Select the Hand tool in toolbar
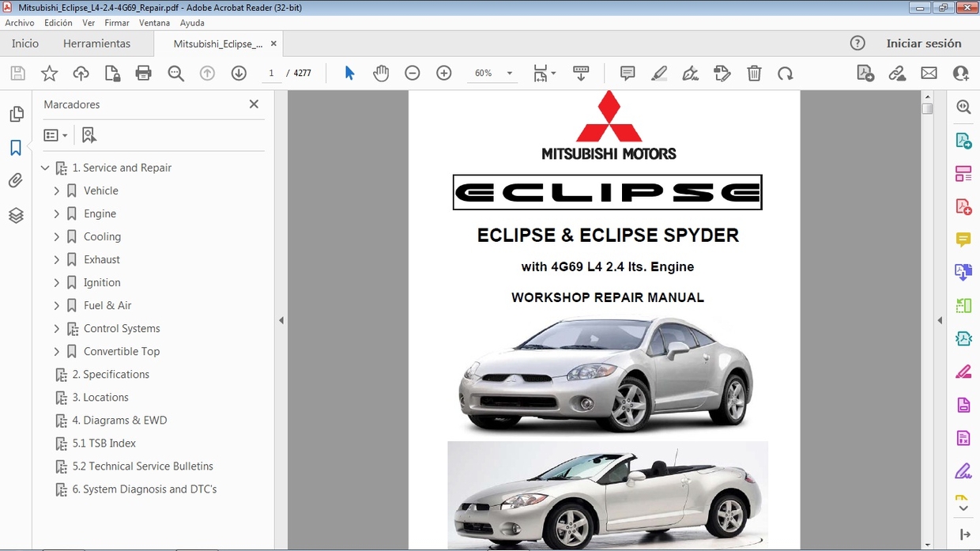980x551 pixels. coord(381,73)
